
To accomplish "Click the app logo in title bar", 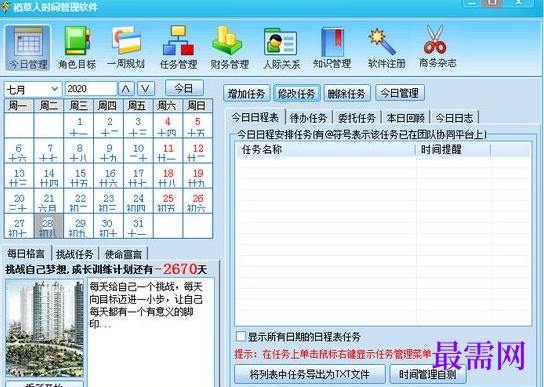I will [x=5, y=7].
